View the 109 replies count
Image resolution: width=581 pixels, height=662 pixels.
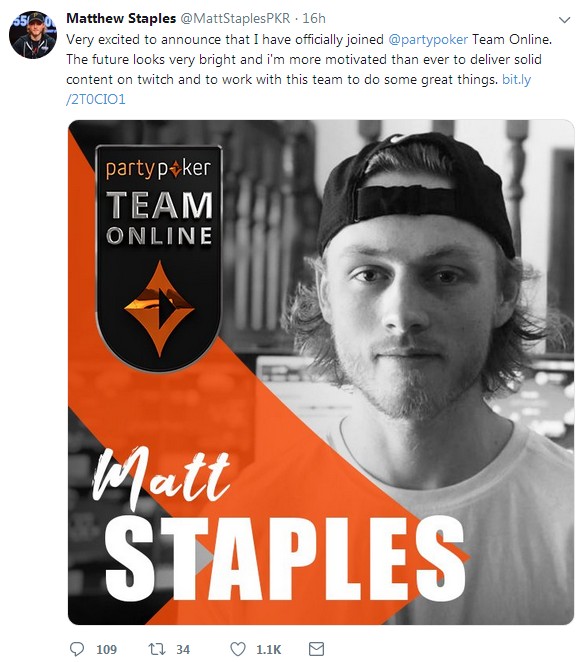click(106, 649)
